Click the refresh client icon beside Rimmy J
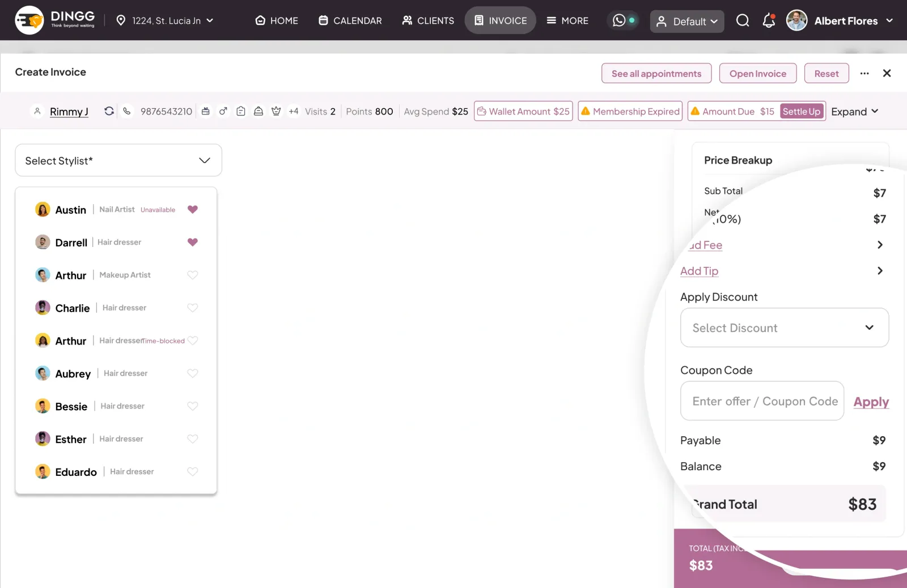 point(109,111)
